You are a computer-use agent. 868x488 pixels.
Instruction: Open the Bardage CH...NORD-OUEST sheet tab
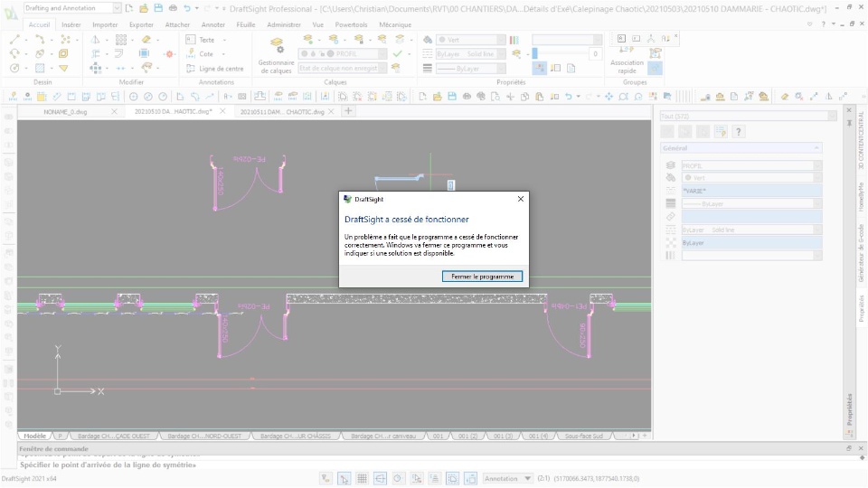coord(204,436)
